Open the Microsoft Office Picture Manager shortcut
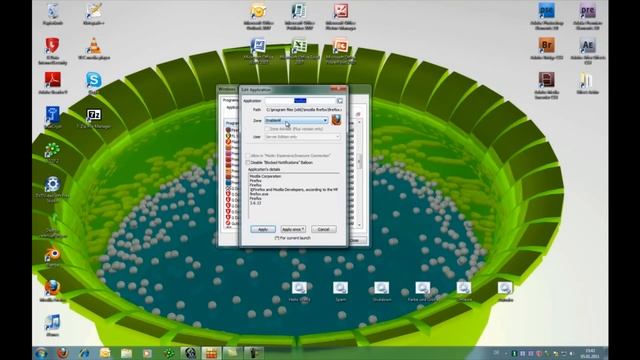Screen dimensions: 640x360 [340, 16]
